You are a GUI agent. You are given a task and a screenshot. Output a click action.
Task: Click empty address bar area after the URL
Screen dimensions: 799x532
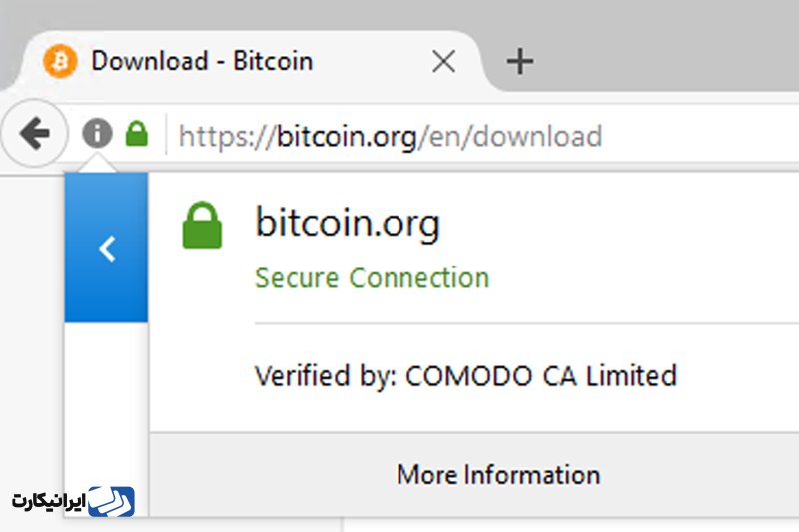703,135
